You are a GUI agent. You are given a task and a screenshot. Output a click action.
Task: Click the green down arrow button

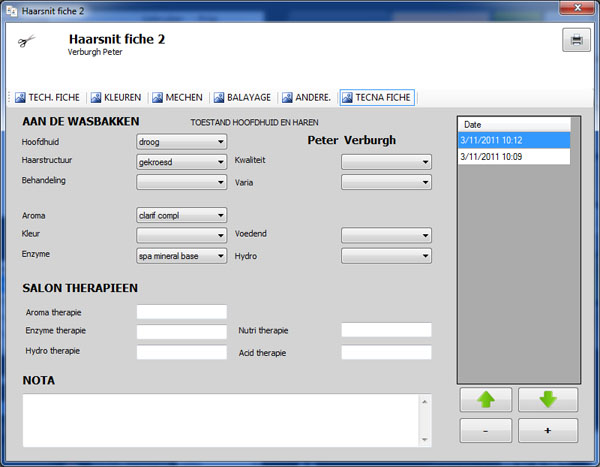pos(548,400)
